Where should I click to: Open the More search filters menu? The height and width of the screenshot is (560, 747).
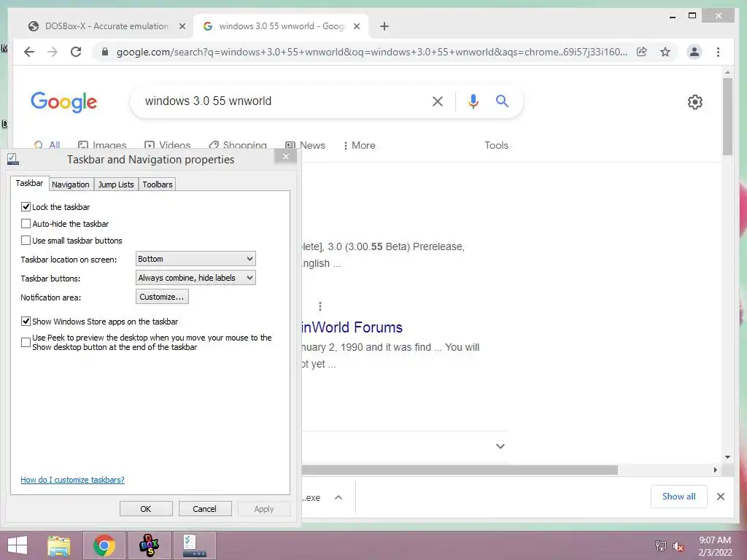[x=359, y=145]
